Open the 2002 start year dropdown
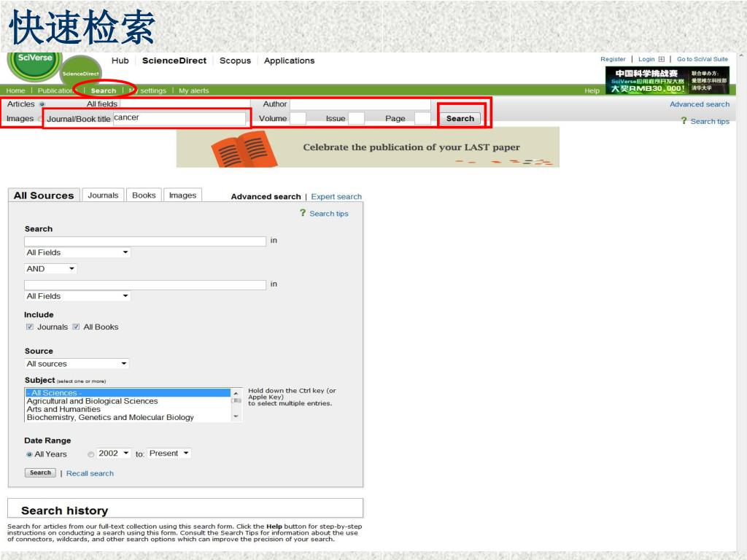This screenshot has height=560, width=747. (x=114, y=454)
